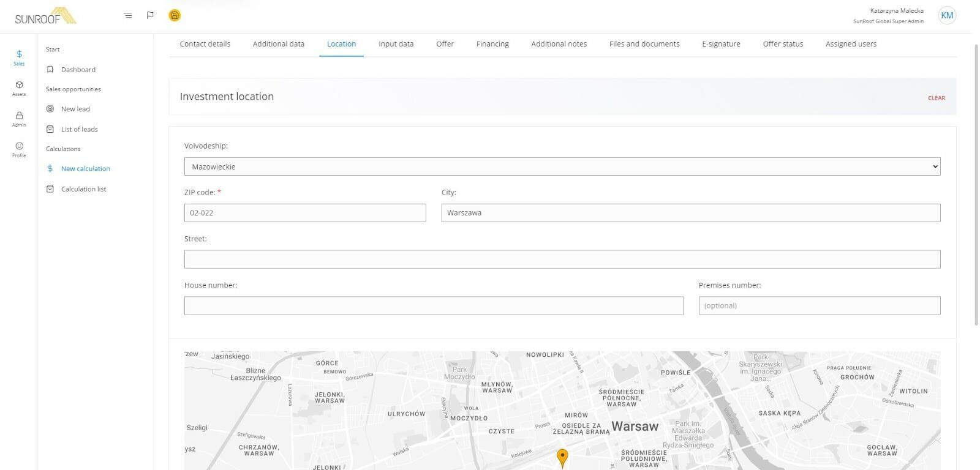Viewport: 980px width, 470px height.
Task: Click the Premises number optional field
Action: (x=819, y=306)
